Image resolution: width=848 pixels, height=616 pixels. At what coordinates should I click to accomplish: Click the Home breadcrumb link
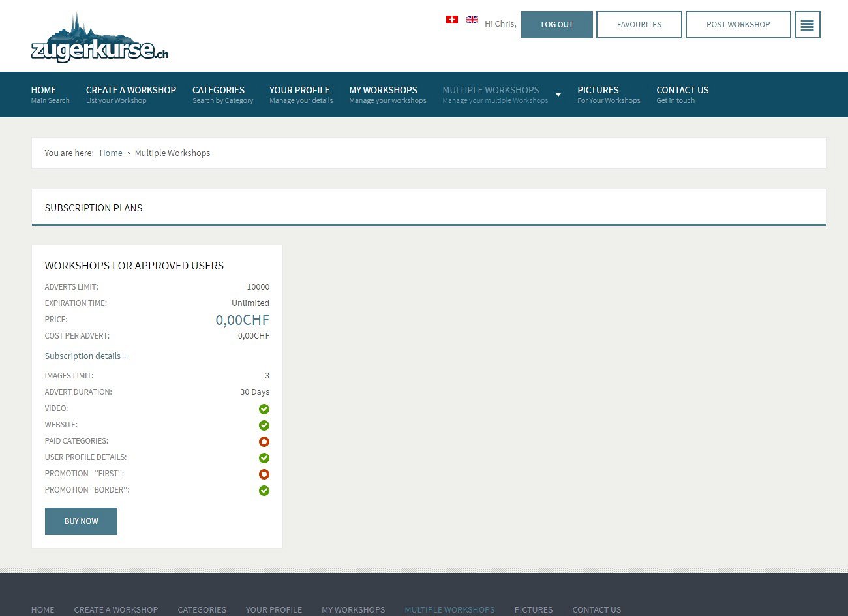[x=111, y=153]
